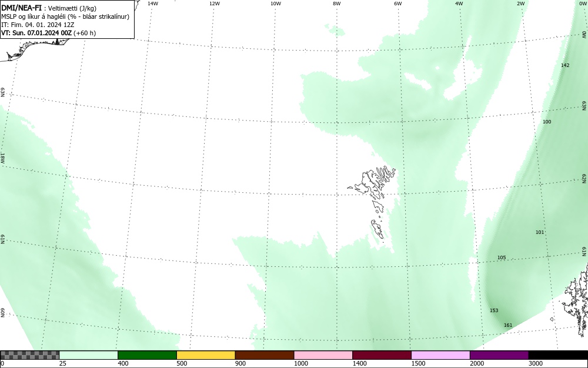
Task: Click the legend number "25"
Action: click(63, 363)
